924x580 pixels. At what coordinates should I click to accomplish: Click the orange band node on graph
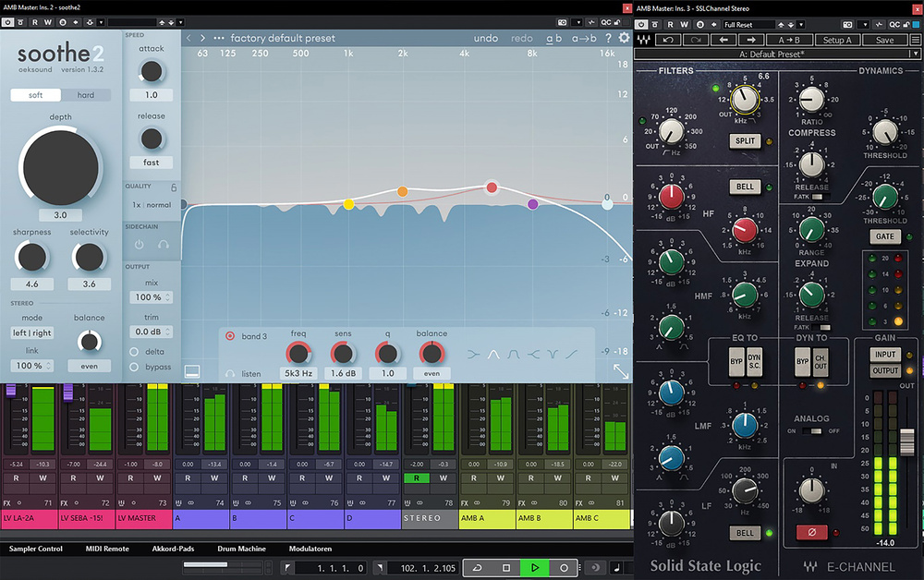click(403, 191)
